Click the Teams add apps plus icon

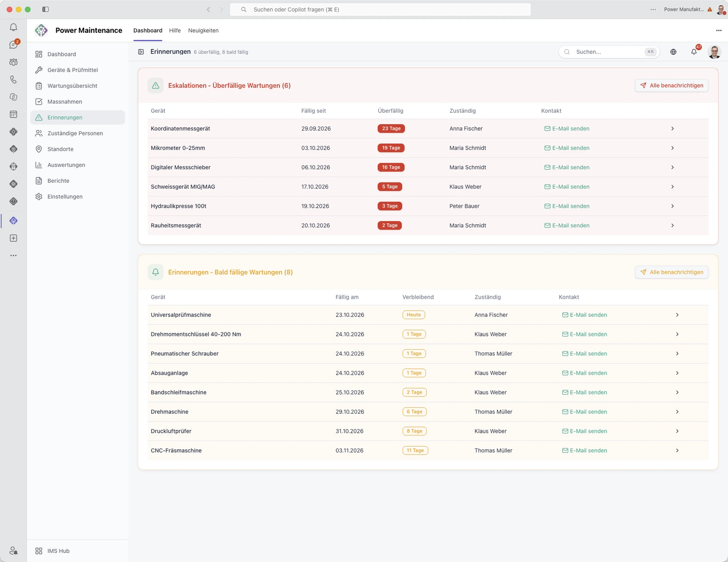coord(13,238)
